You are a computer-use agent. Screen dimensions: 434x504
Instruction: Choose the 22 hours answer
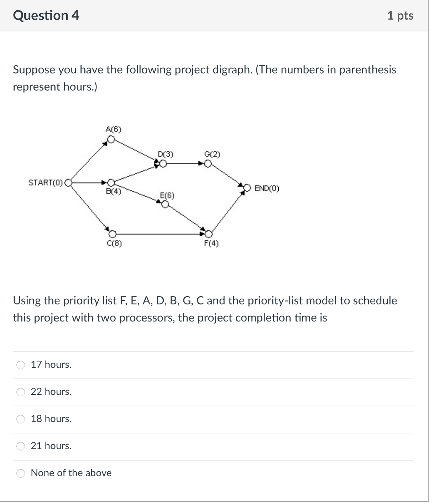21,392
